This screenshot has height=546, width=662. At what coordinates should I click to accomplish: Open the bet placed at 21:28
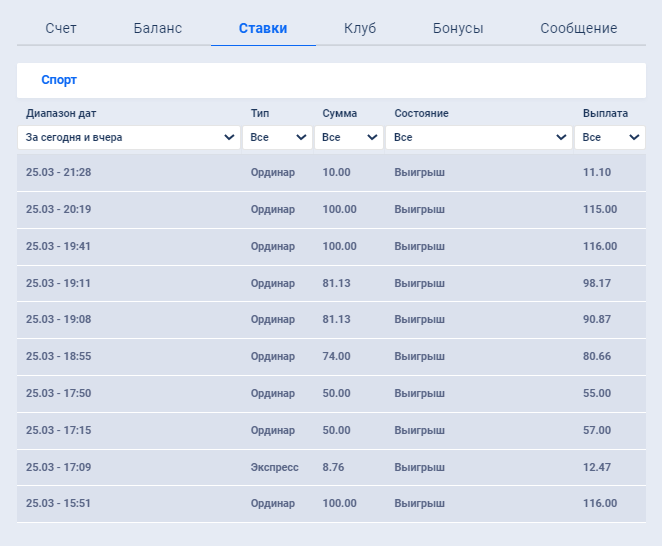(331, 172)
